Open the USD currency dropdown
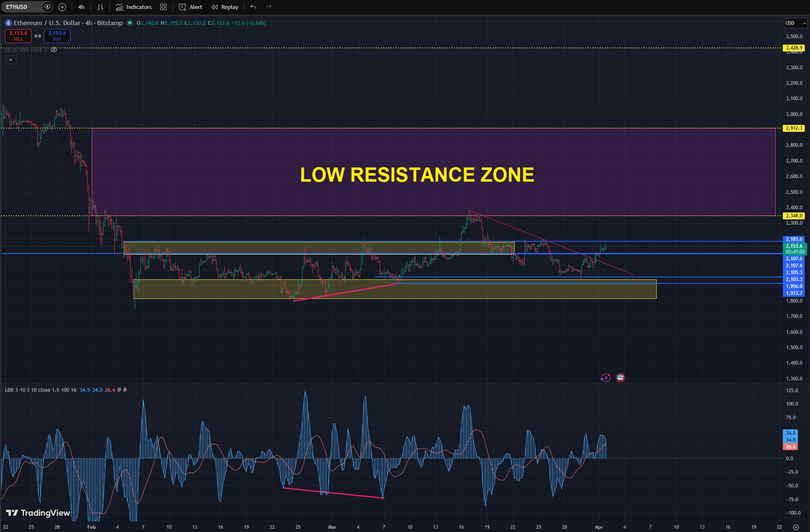This screenshot has height=532, width=810. pyautogui.click(x=795, y=23)
